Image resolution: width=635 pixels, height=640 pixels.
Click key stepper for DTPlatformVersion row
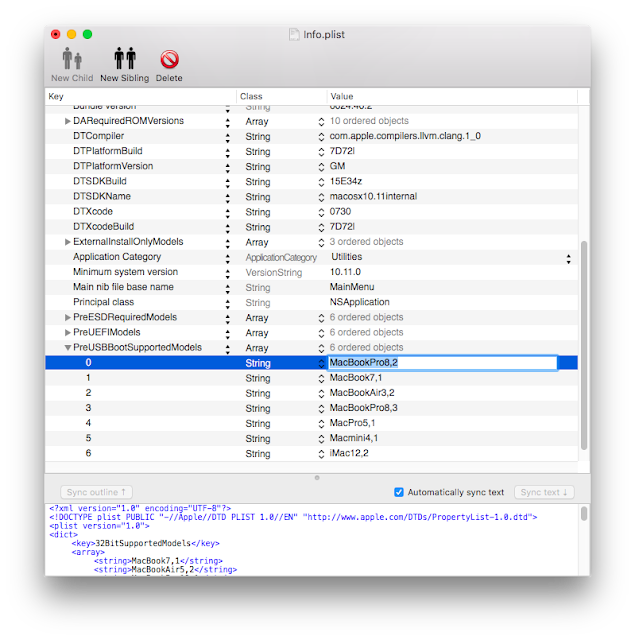(x=227, y=167)
